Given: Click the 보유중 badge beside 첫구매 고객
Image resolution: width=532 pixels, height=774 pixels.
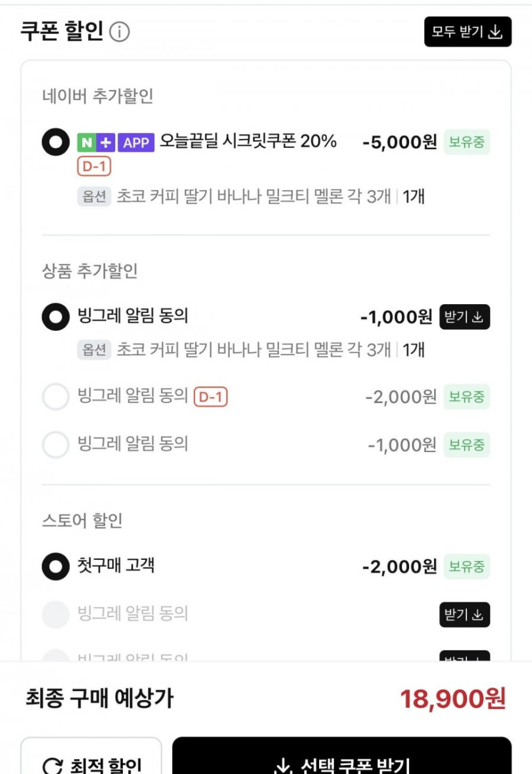Looking at the screenshot, I should (x=466, y=566).
